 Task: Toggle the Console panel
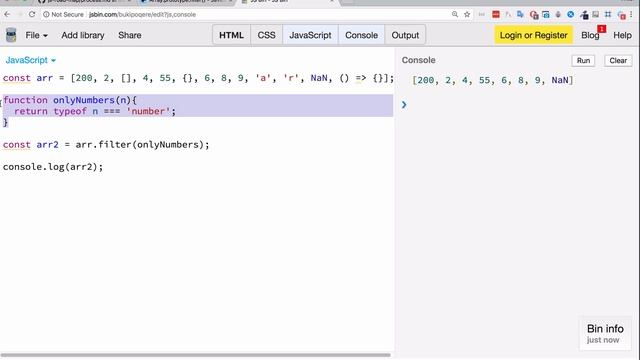pyautogui.click(x=361, y=36)
